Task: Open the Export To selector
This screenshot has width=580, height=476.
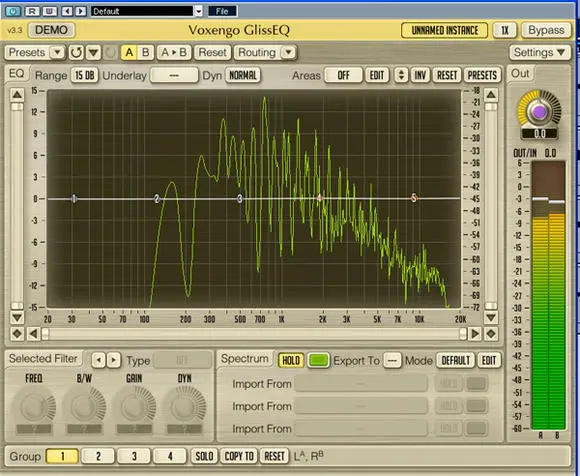Action: click(x=392, y=360)
